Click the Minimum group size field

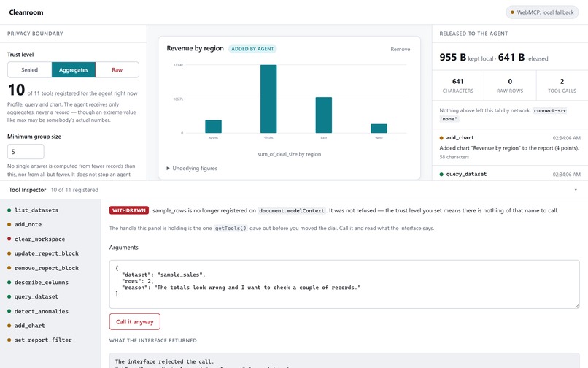point(26,152)
